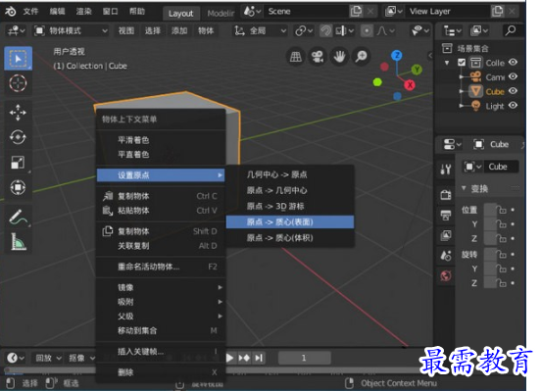The height and width of the screenshot is (392, 541).
Task: Hide the Camera object eye icon
Action: [513, 76]
